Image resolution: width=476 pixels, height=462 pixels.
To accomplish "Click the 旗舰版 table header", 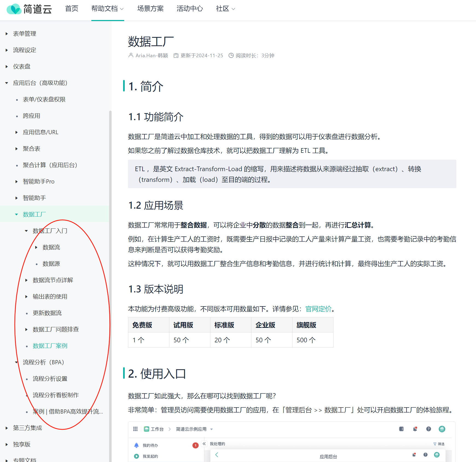I will pos(313,325).
